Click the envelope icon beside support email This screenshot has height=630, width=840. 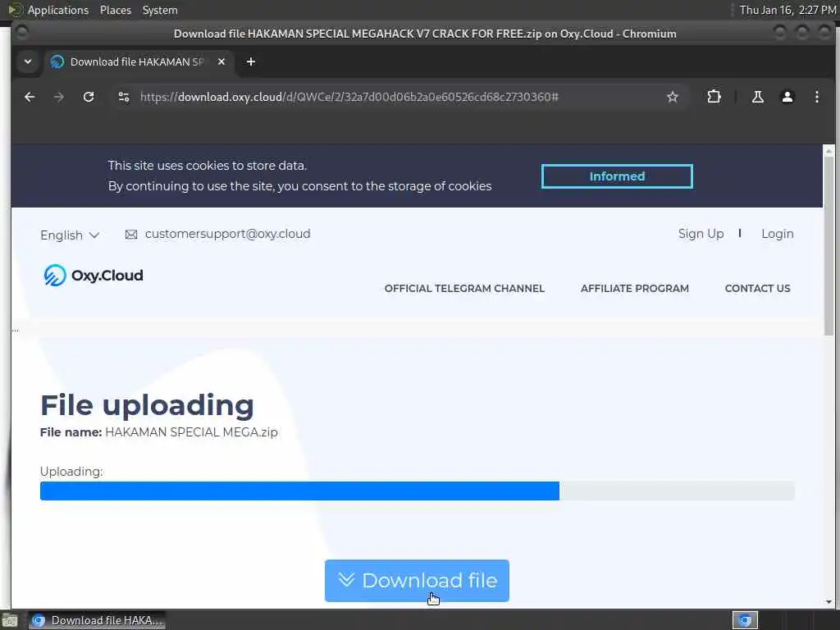tap(131, 235)
